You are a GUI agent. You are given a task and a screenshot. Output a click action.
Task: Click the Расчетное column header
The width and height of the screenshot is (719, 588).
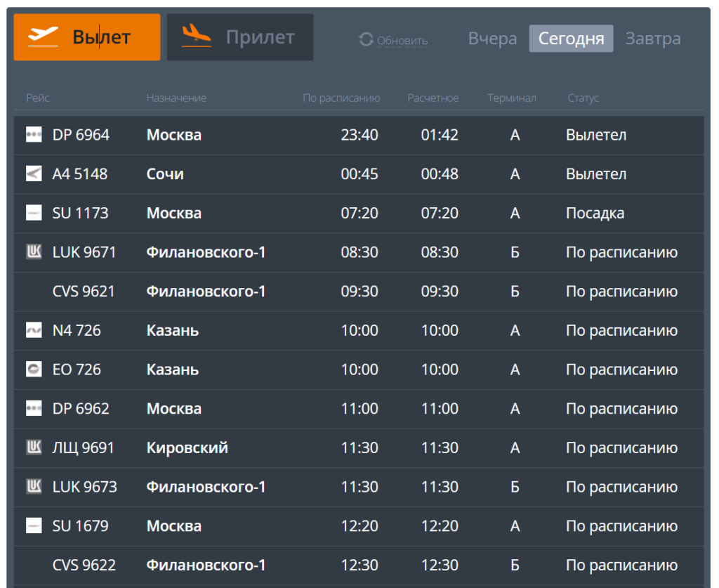point(433,98)
